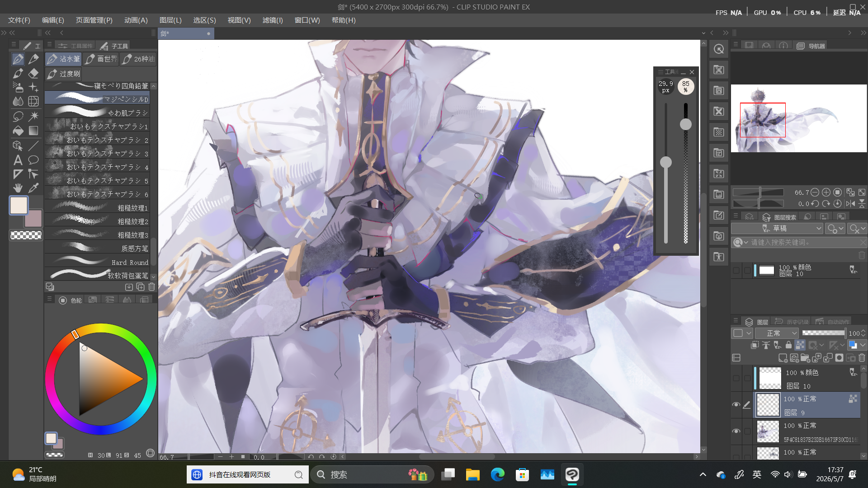
Task: Select the 26种油 sub tool group
Action: coord(138,59)
